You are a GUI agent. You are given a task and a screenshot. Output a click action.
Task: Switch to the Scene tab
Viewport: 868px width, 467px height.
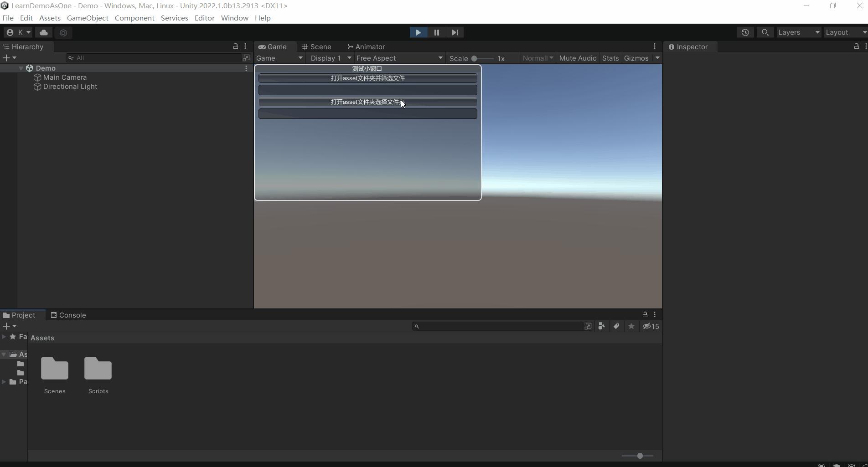(317, 46)
